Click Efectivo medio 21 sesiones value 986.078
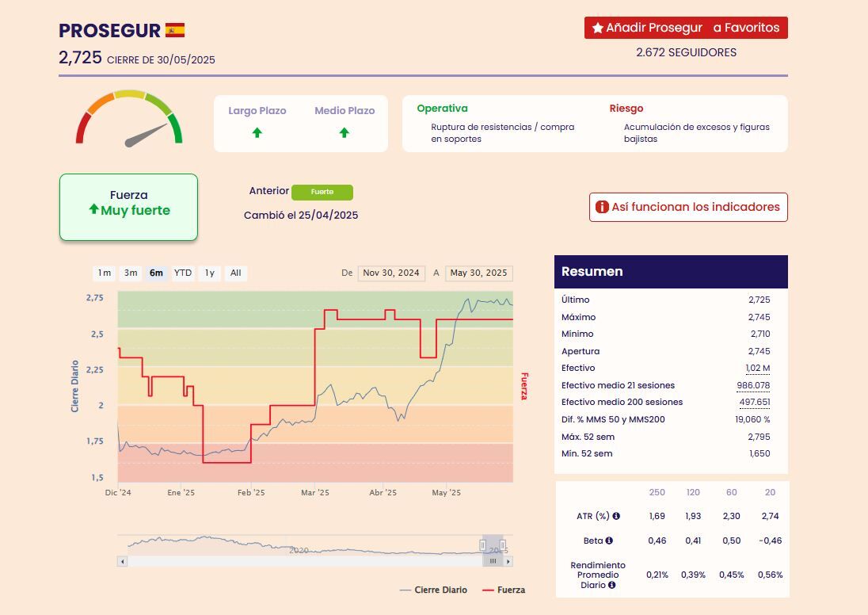Image resolution: width=868 pixels, height=615 pixels. (753, 386)
